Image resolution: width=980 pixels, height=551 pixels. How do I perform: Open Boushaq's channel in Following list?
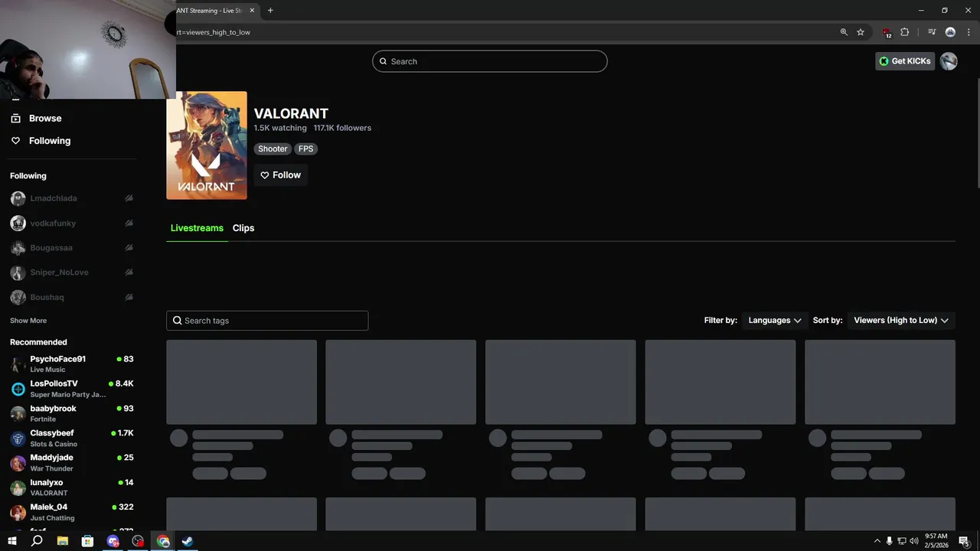[x=71, y=297]
